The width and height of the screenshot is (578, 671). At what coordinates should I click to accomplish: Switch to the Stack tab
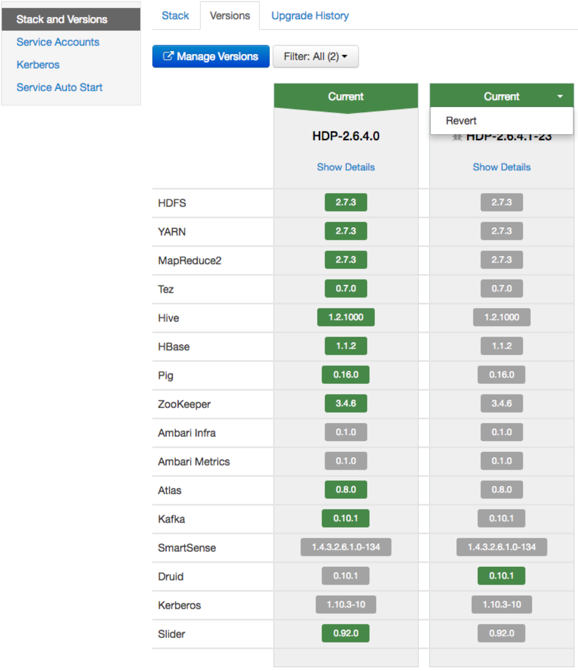tap(175, 15)
